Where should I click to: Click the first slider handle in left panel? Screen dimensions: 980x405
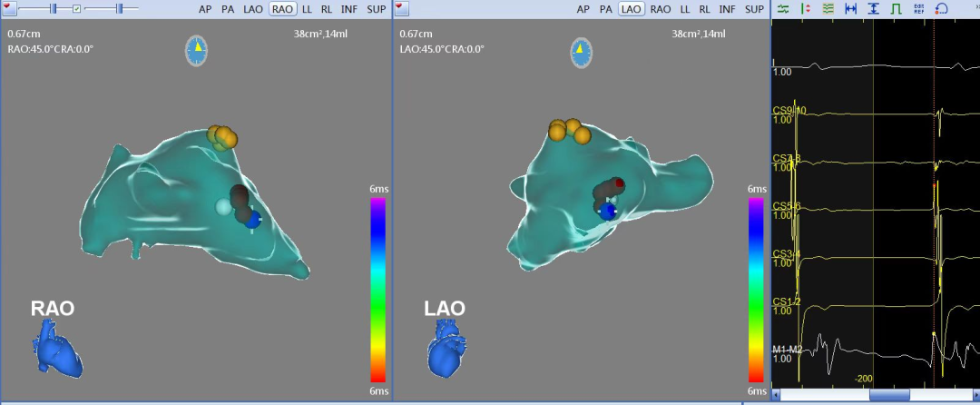coord(54,8)
